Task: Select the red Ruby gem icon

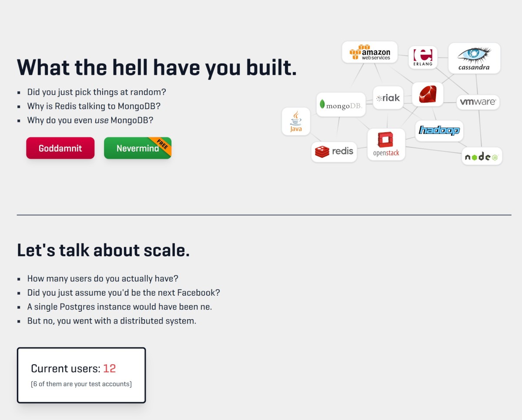Action: coord(427,94)
